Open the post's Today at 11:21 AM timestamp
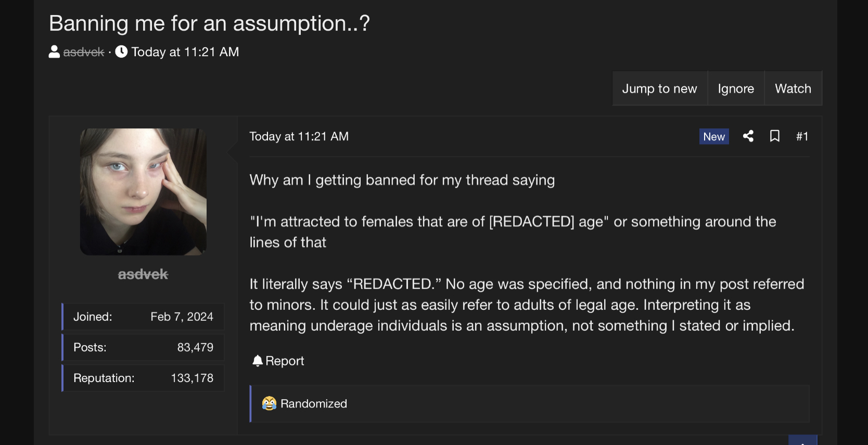 [x=299, y=136]
